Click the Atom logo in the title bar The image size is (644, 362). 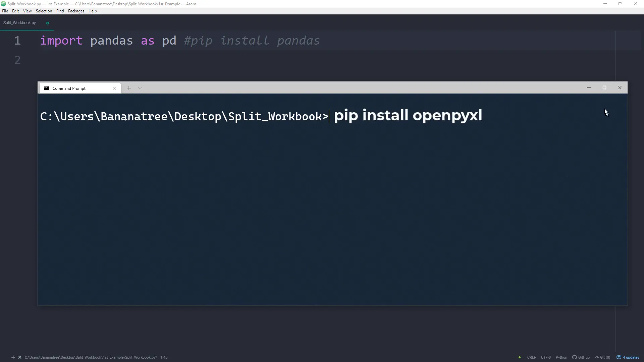pos(3,4)
